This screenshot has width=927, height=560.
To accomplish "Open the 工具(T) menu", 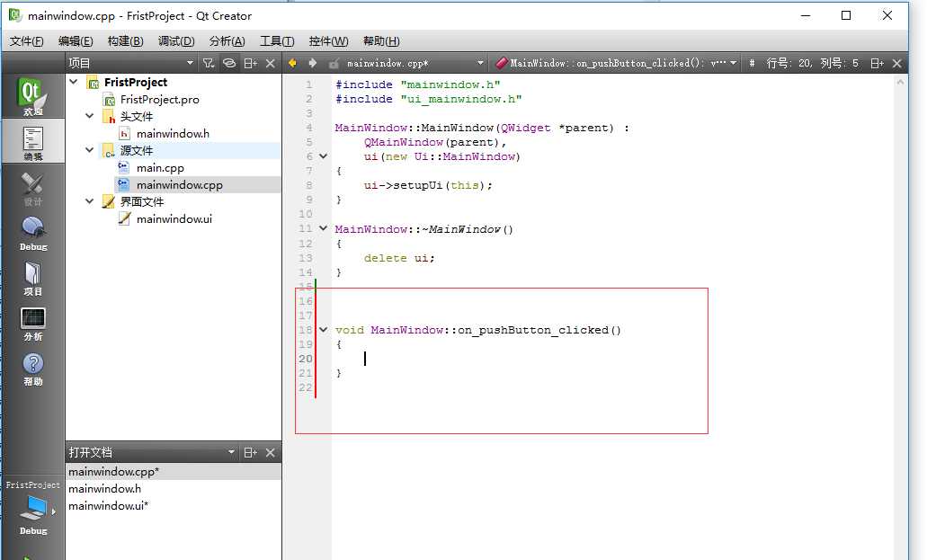I will pyautogui.click(x=277, y=40).
